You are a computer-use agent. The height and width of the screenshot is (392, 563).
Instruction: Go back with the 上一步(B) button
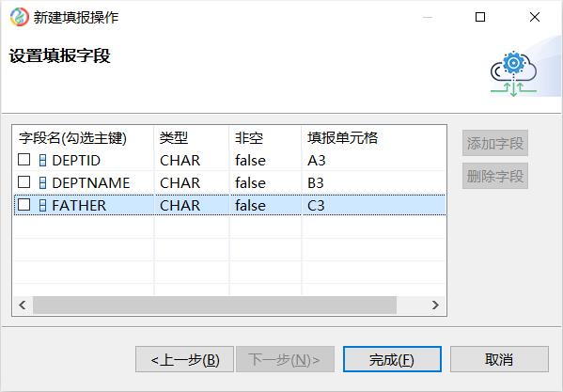click(184, 359)
